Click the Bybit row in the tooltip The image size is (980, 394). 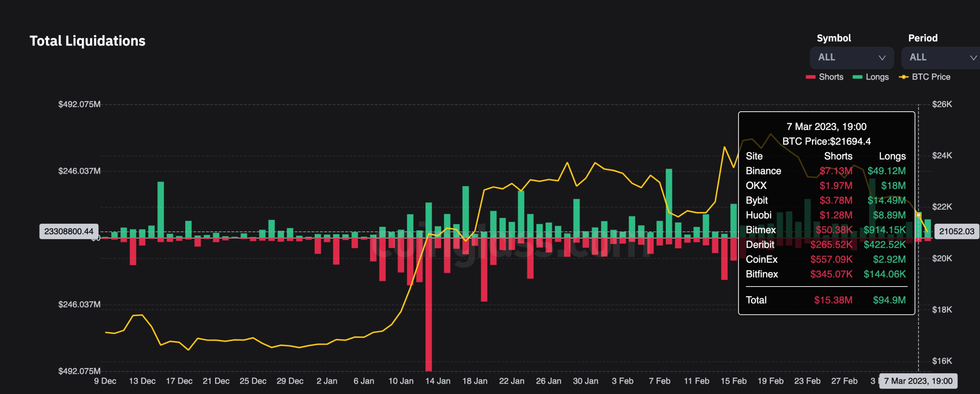826,200
